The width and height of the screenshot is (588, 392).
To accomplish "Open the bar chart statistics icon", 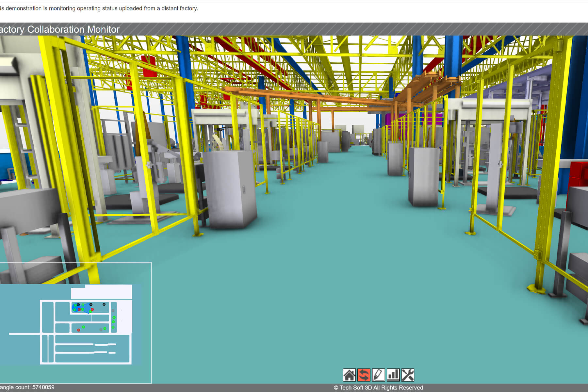I will pos(393,375).
